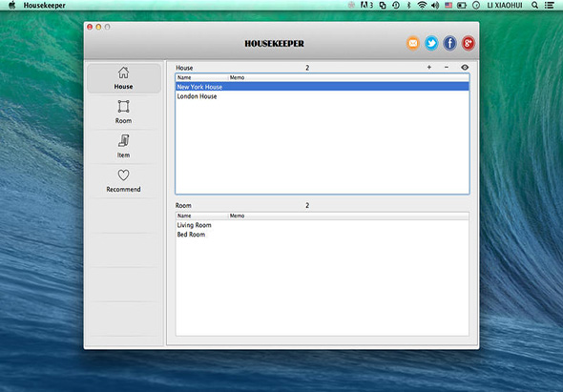This screenshot has height=392, width=563.
Task: Click Memo column header in Room table
Action: (348, 216)
